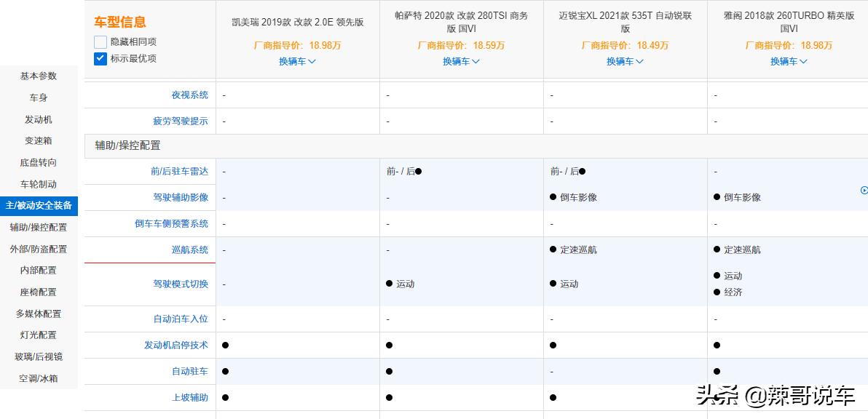Check the 隐藏相同项 checkbox
The height and width of the screenshot is (419, 868).
(x=100, y=42)
